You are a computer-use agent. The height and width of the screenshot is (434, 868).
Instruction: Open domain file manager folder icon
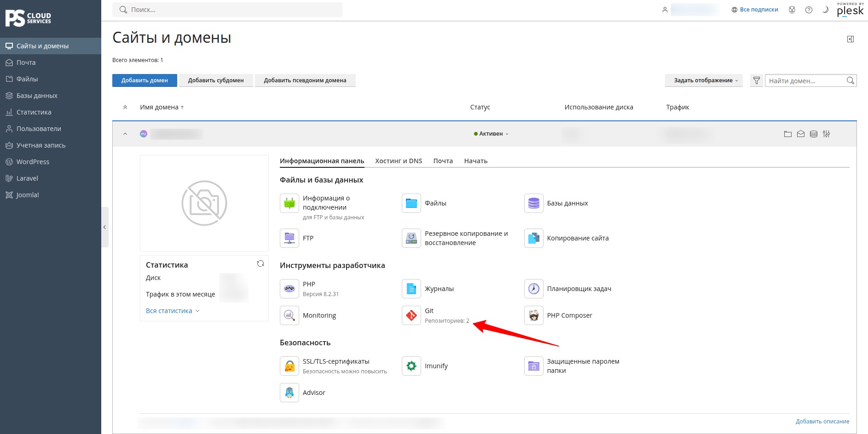[x=788, y=134]
